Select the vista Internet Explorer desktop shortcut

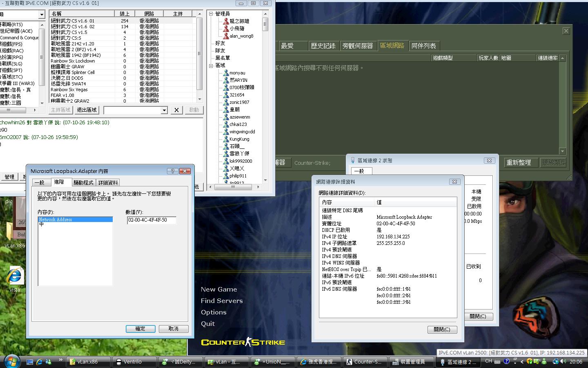coord(15,279)
